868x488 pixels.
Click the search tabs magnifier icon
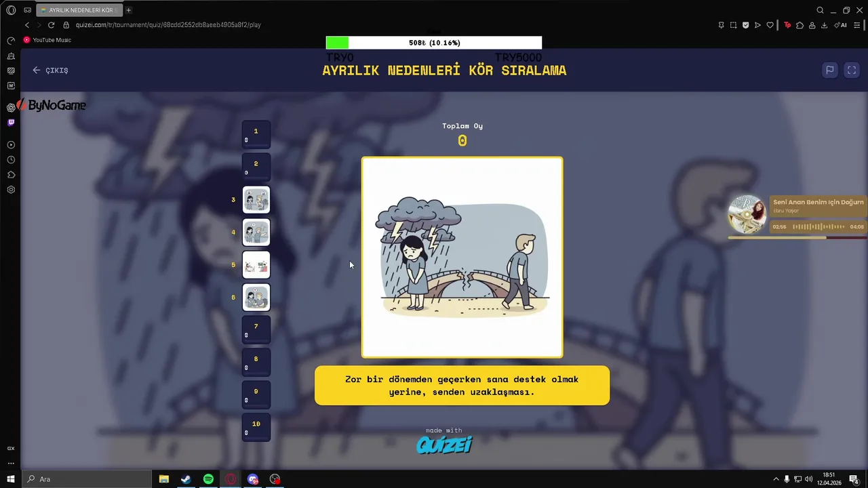[x=820, y=10]
